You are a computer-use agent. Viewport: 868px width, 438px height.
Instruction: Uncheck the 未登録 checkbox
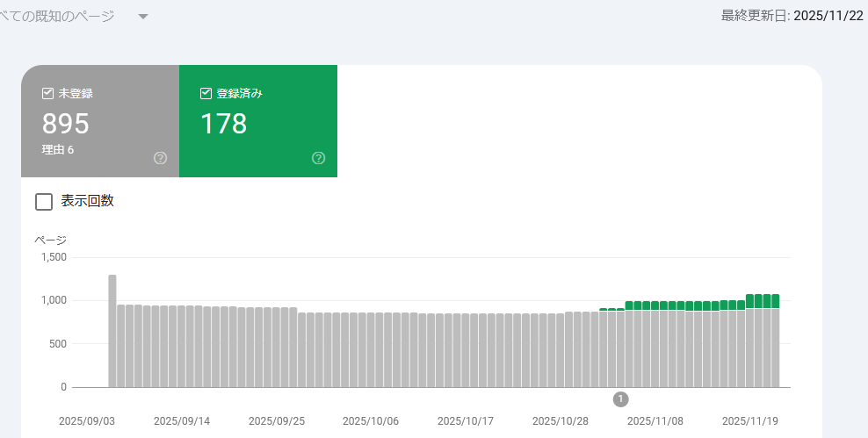point(48,93)
